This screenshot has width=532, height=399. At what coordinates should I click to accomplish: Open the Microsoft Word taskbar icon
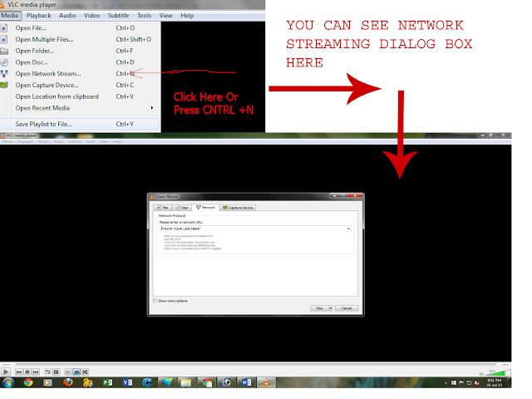click(x=246, y=382)
